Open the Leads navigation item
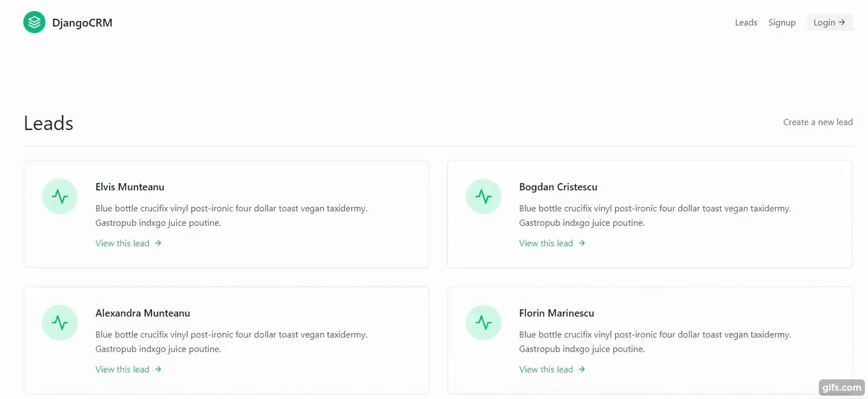Viewport: 868px width, 399px height. [x=746, y=22]
